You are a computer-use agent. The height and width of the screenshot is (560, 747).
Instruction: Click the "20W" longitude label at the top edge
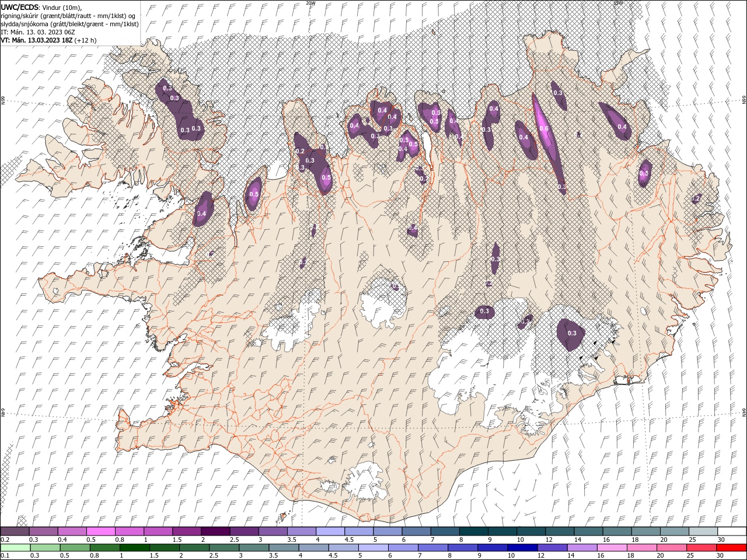311,3
